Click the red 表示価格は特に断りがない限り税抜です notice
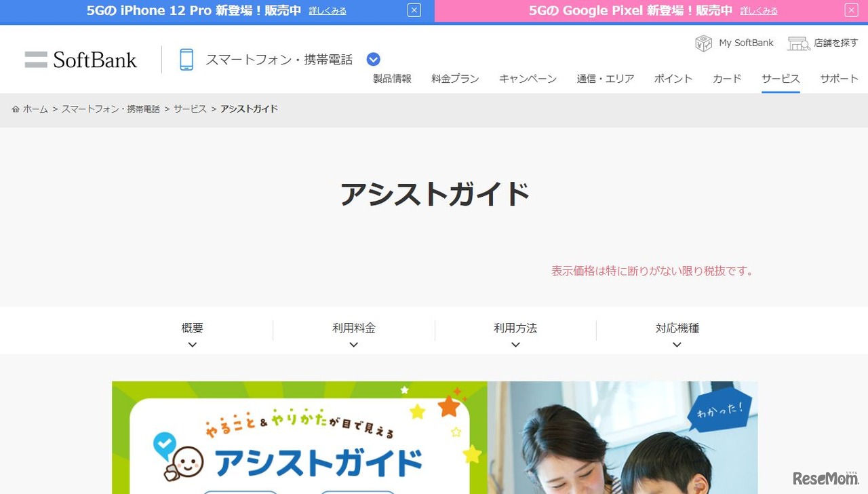Image resolution: width=868 pixels, height=494 pixels. pos(652,271)
